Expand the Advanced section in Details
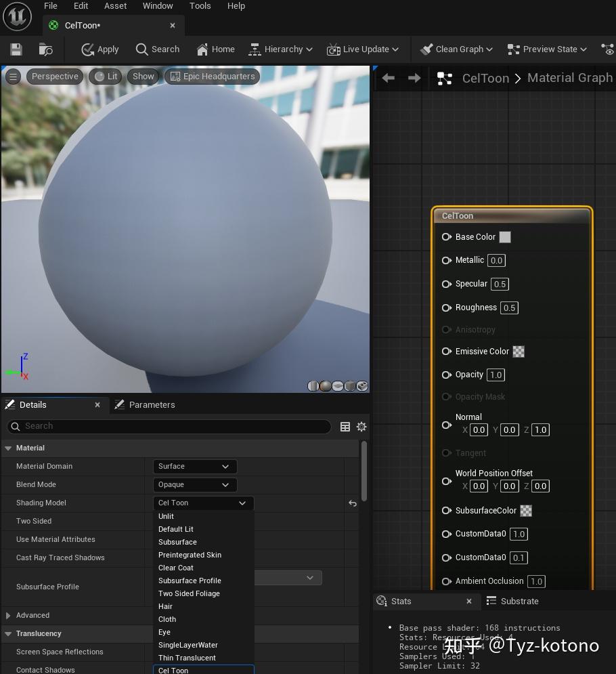The height and width of the screenshot is (674, 616). tap(9, 615)
